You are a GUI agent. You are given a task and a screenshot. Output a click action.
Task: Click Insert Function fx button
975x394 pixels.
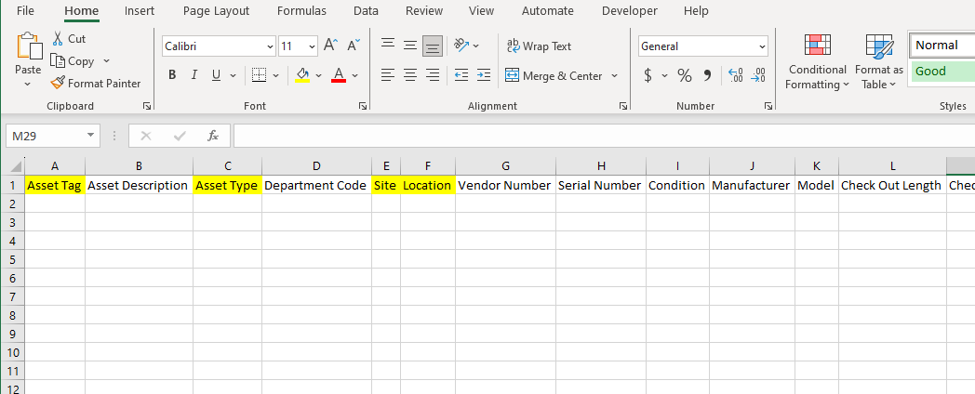pyautogui.click(x=213, y=135)
